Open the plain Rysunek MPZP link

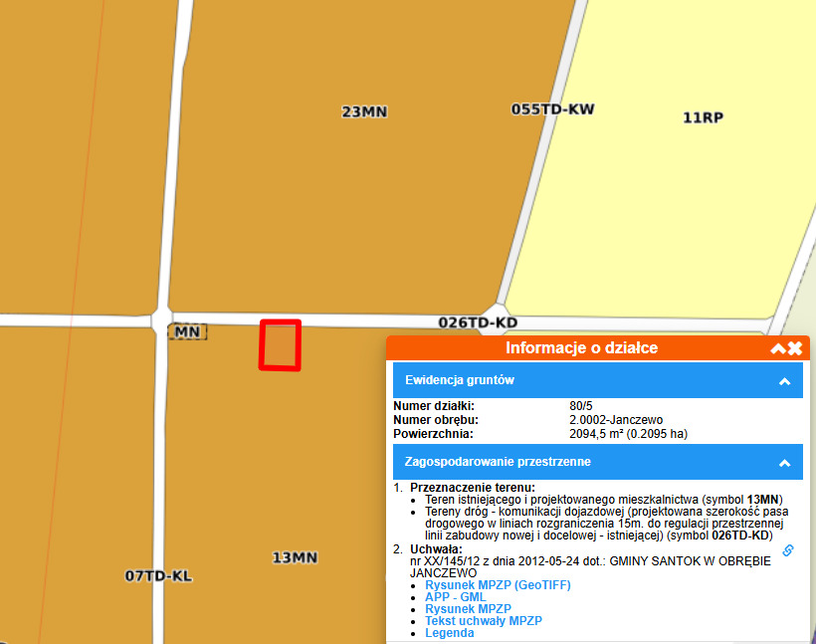468,609
